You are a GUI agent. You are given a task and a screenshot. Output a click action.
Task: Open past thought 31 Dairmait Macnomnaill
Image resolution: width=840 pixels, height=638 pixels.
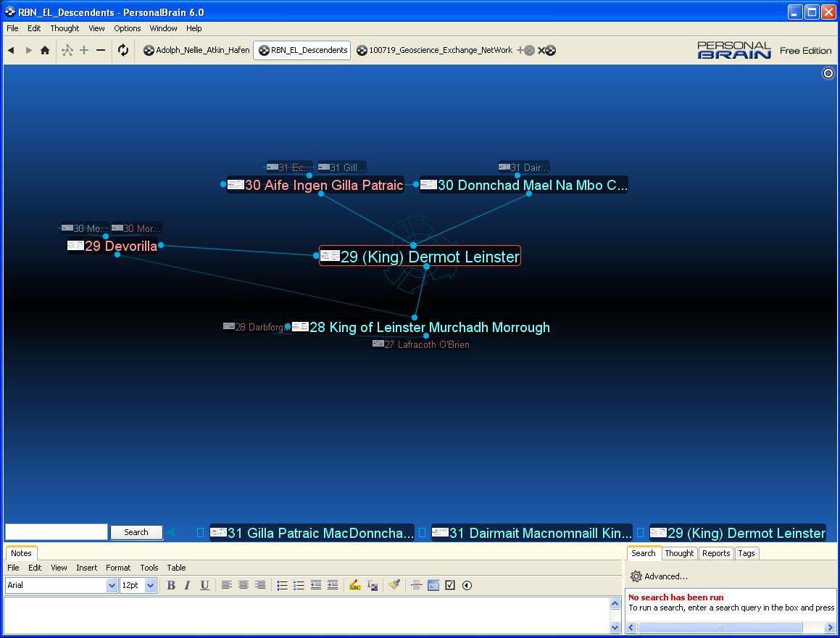point(533,533)
